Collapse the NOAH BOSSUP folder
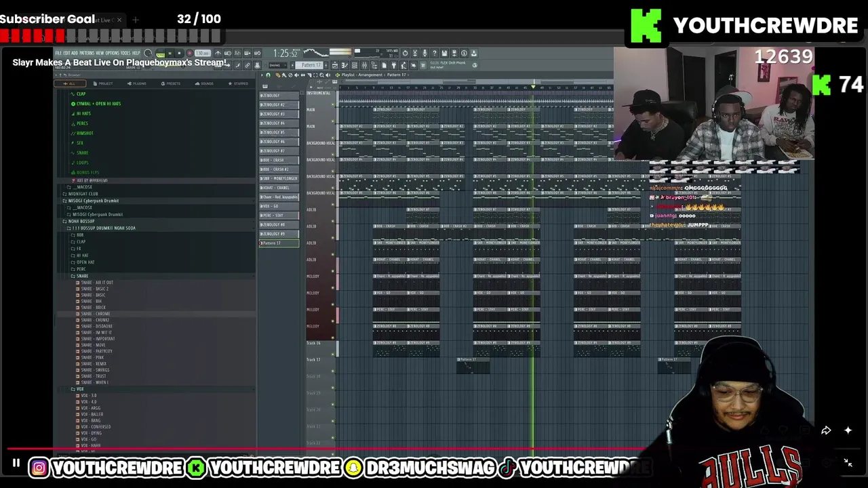Viewport: 868px width, 488px height. (81, 221)
